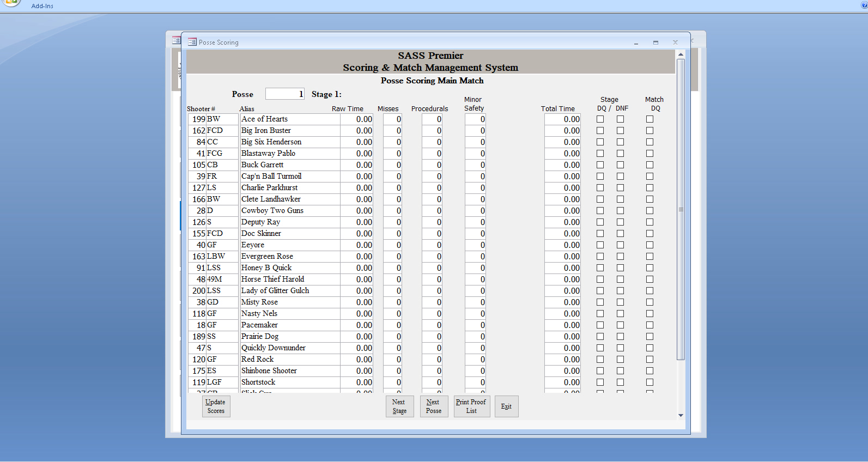
Task: Check DNF for Evergreen Rose
Action: coord(620,257)
